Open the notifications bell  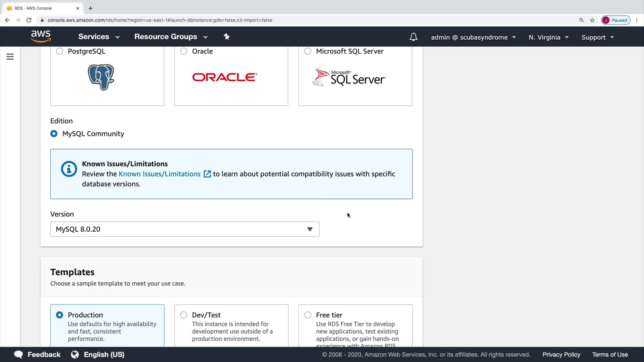click(413, 37)
